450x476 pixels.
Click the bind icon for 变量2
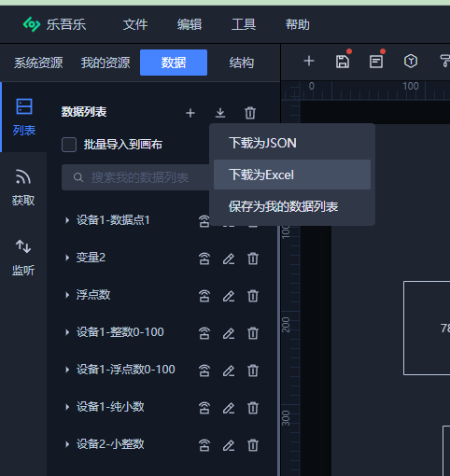[x=204, y=259]
